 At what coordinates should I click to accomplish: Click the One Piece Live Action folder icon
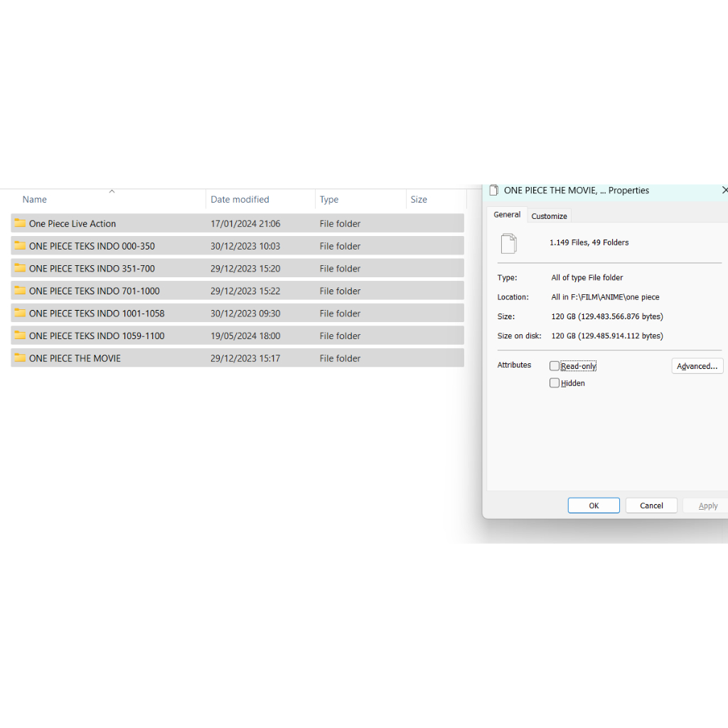click(x=20, y=223)
